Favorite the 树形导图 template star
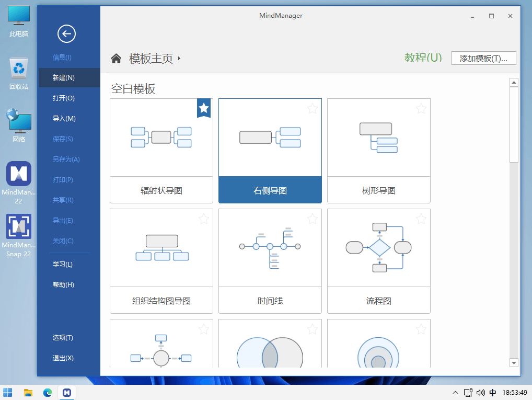This screenshot has width=532, height=400. pyautogui.click(x=421, y=109)
